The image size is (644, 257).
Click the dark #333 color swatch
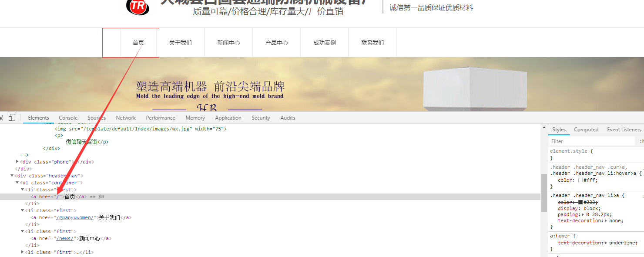click(x=580, y=202)
